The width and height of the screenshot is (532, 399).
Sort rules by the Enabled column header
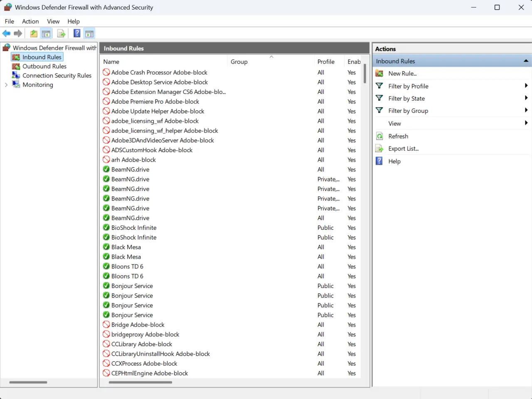click(x=354, y=62)
